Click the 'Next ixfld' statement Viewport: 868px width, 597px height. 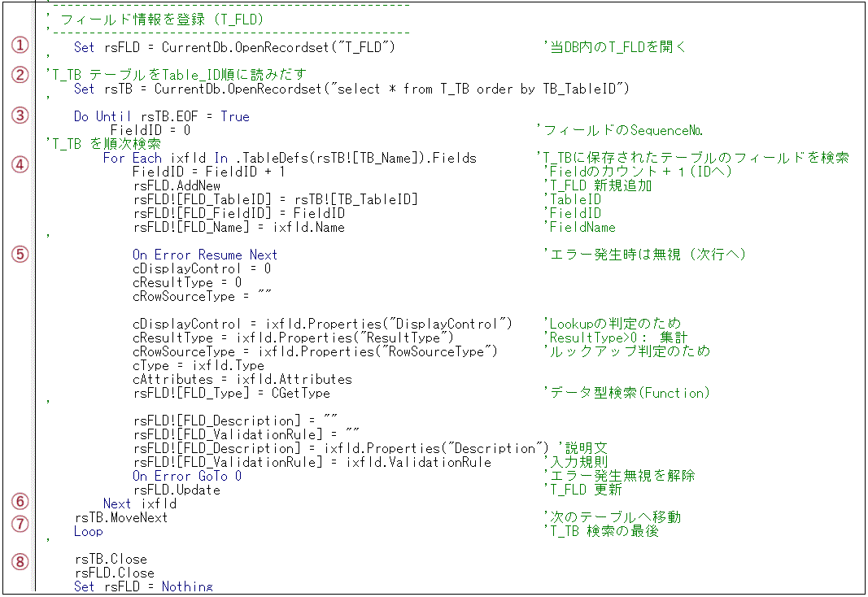[x=139, y=503]
